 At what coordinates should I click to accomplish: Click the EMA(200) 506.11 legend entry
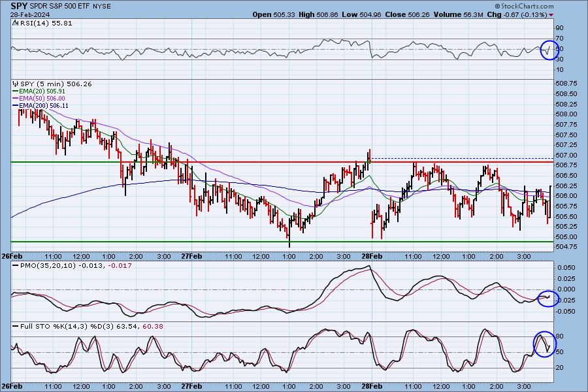[44, 106]
